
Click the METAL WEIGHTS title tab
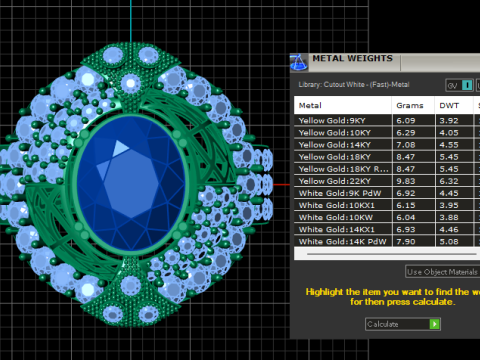pyautogui.click(x=352, y=58)
